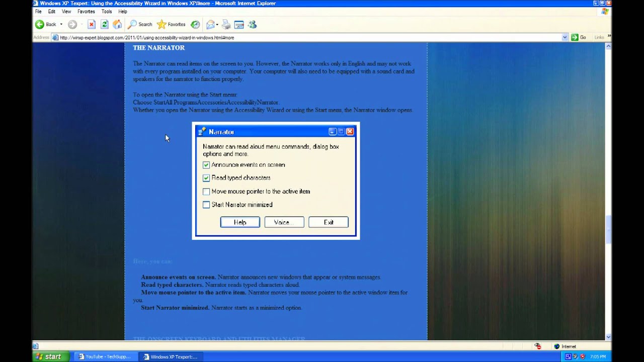Enable Start Narrator minimized checkbox

[x=206, y=205]
